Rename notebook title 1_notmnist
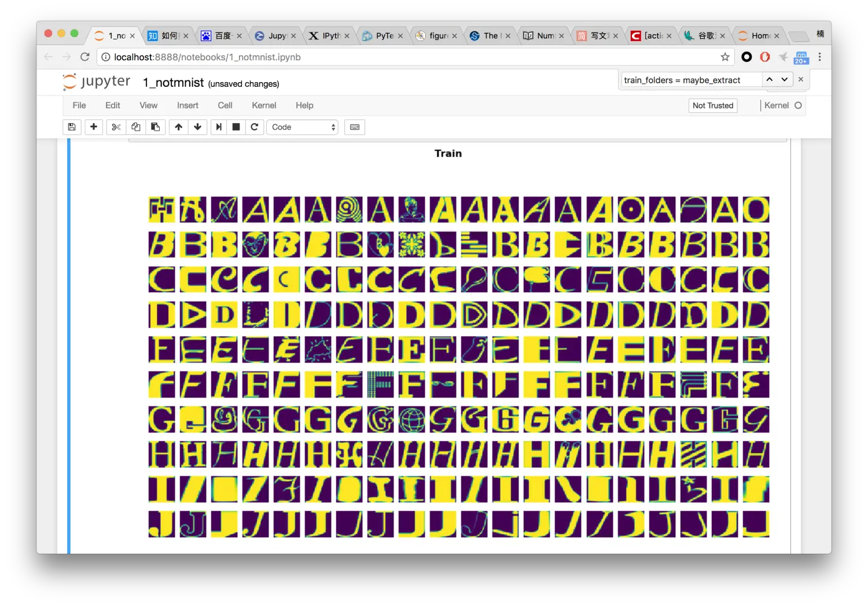The width and height of the screenshot is (868, 606). [174, 83]
